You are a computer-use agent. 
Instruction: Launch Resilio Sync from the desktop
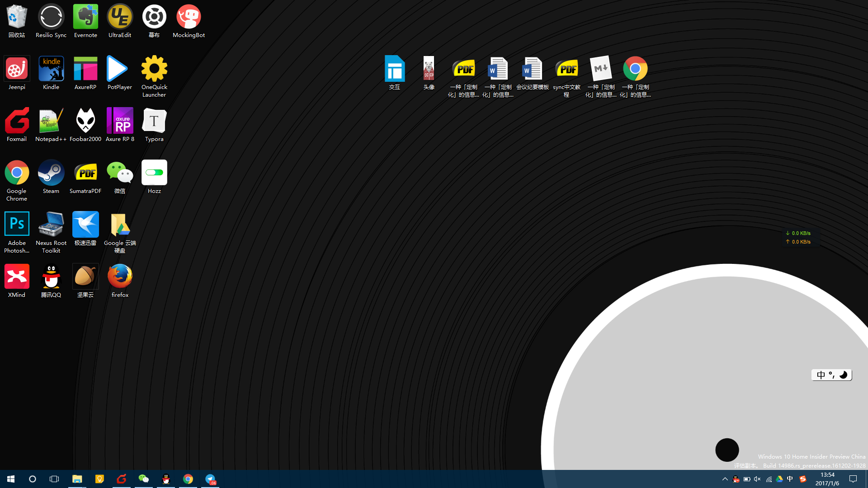(x=51, y=21)
